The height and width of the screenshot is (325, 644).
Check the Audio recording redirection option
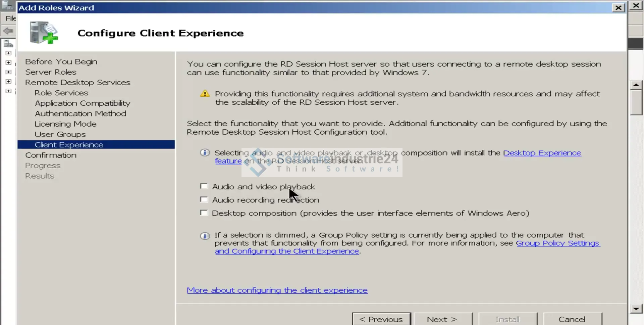204,199
